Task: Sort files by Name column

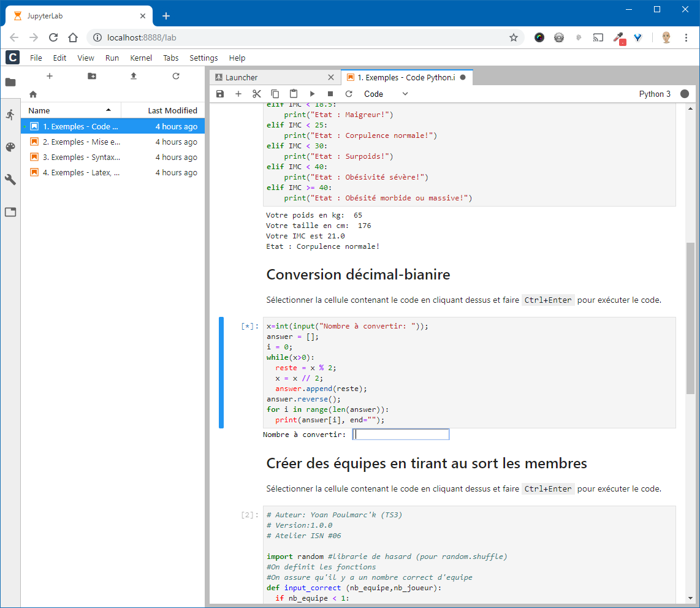Action: pyautogui.click(x=71, y=110)
